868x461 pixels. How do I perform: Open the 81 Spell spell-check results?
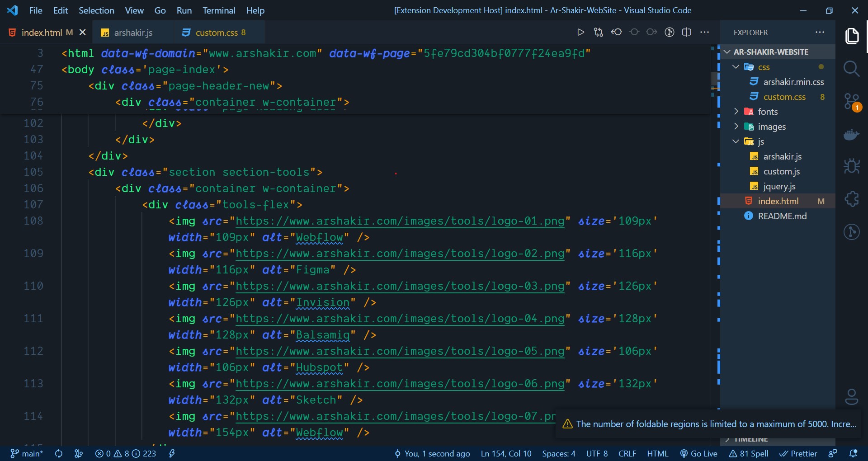(749, 453)
